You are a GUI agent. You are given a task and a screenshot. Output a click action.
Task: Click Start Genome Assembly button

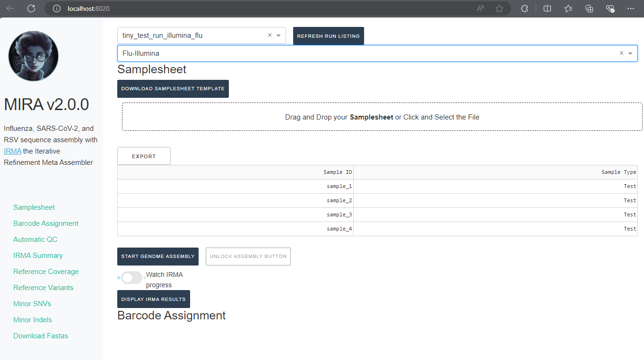pos(158,257)
